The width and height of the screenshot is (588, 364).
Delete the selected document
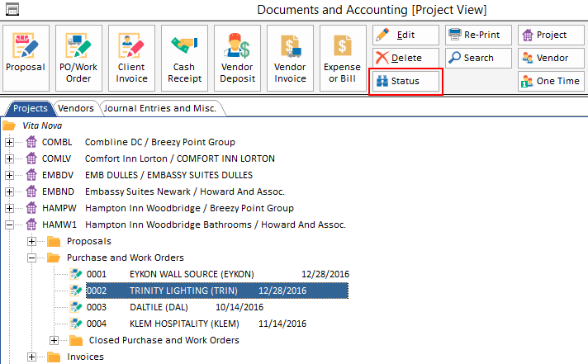pos(405,58)
